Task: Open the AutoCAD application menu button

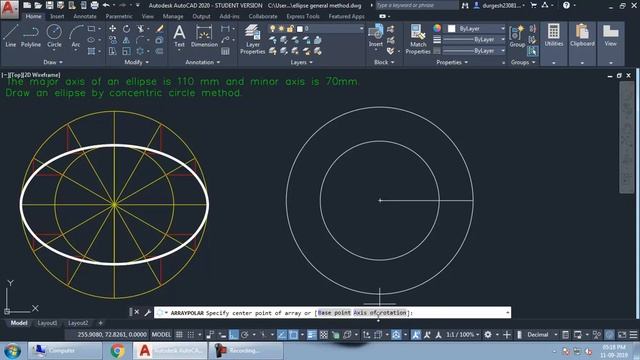Action: 9,9
